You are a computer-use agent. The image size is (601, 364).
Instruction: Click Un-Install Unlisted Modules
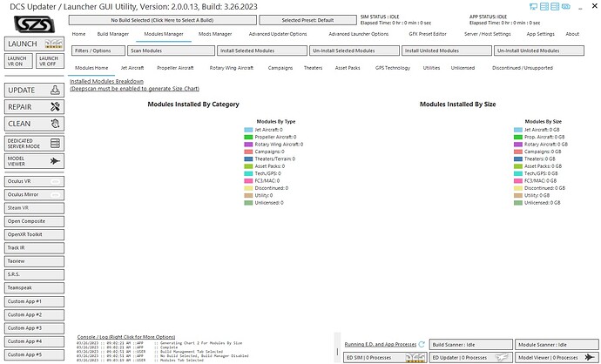[539, 51]
